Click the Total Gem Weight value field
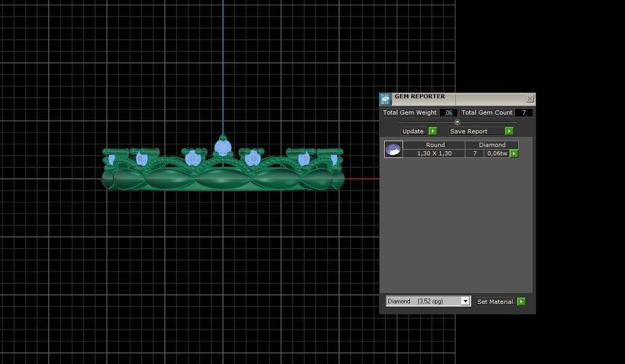625x364 pixels. point(449,113)
